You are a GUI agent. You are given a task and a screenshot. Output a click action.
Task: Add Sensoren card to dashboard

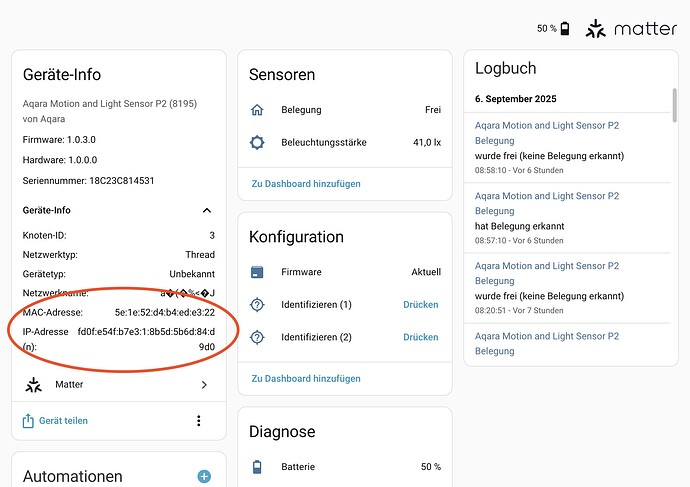coord(305,184)
